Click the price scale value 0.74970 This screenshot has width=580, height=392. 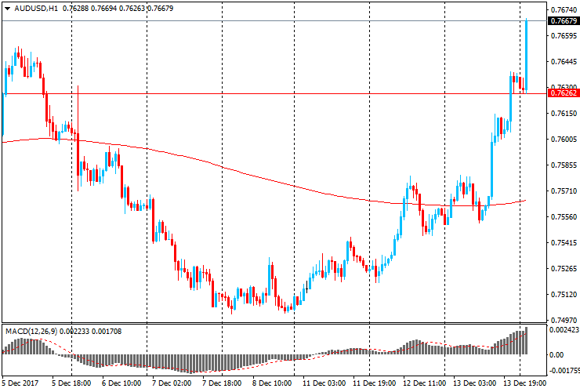pos(564,321)
